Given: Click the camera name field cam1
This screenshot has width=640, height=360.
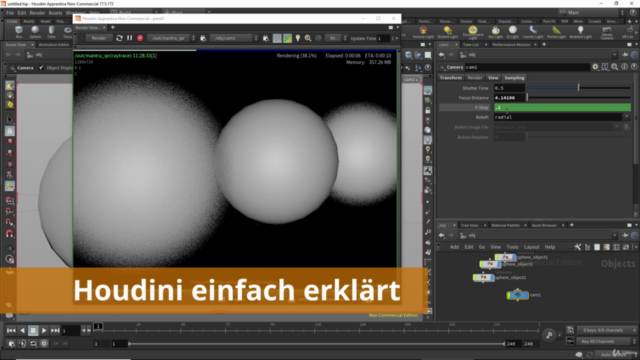Looking at the screenshot, I should click(527, 67).
